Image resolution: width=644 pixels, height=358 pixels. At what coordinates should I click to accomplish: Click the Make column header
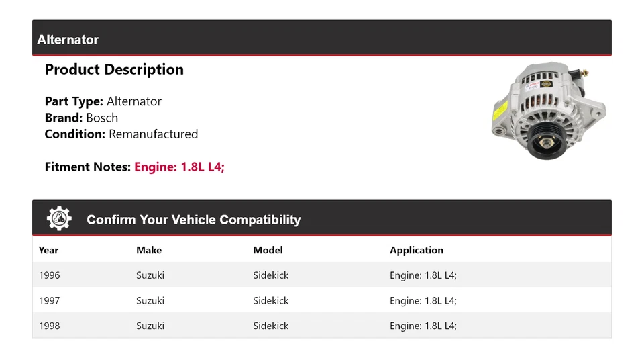point(149,250)
